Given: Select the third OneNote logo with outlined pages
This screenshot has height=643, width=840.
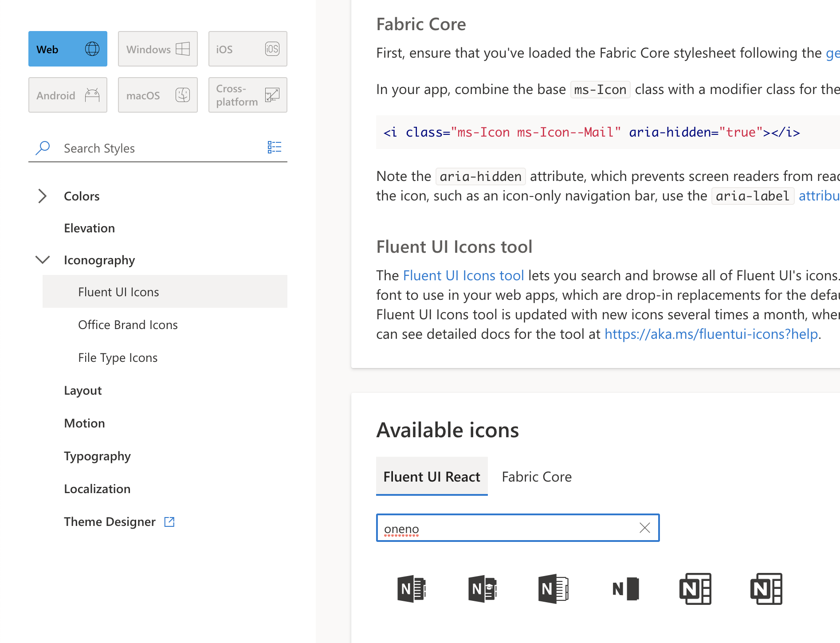Looking at the screenshot, I should click(x=553, y=589).
